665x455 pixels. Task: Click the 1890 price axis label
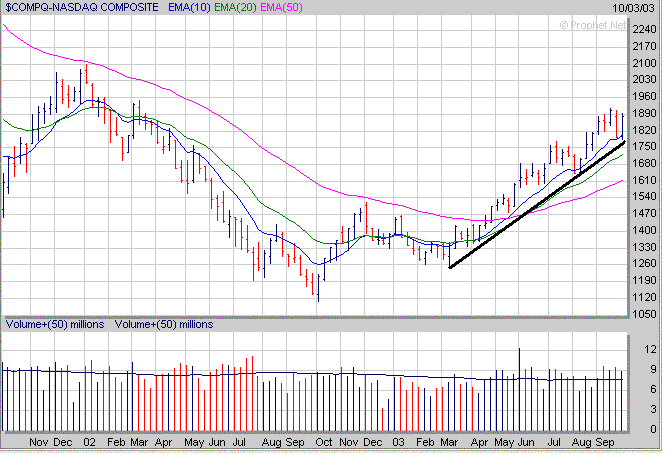(644, 113)
